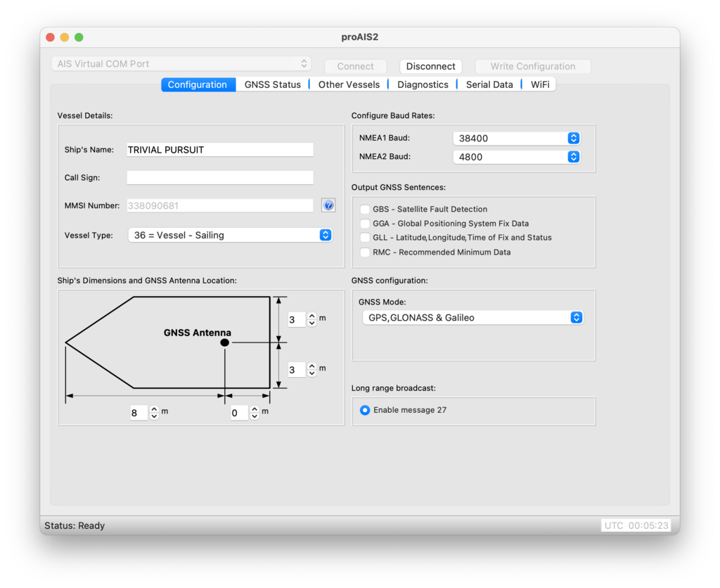
Task: Close the proAIS2 window
Action: click(x=51, y=37)
